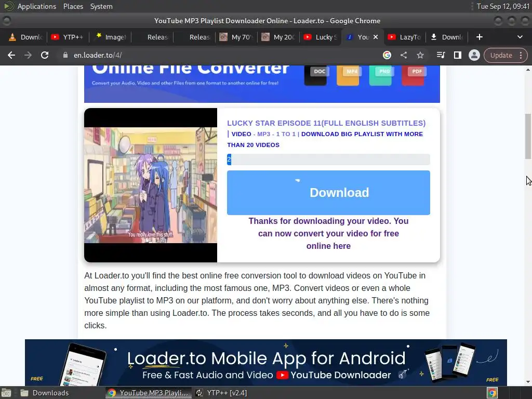Image resolution: width=532 pixels, height=399 pixels.
Task: Switch to the My 200 tab
Action: click(278, 37)
